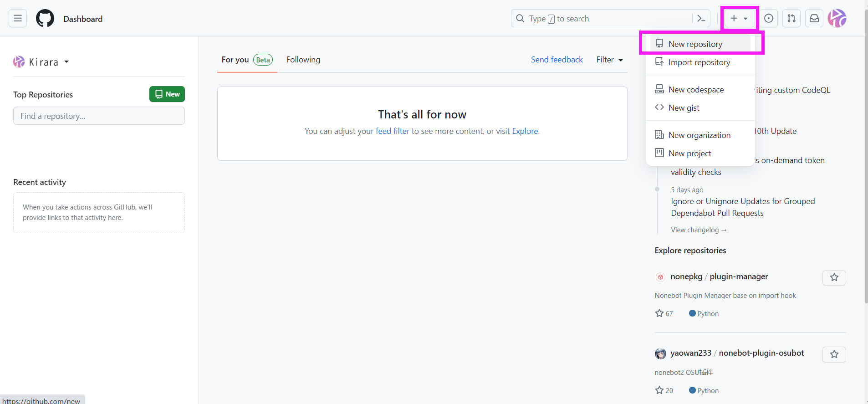Open the Filter dropdown for feed
This screenshot has width=868, height=404.
610,60
